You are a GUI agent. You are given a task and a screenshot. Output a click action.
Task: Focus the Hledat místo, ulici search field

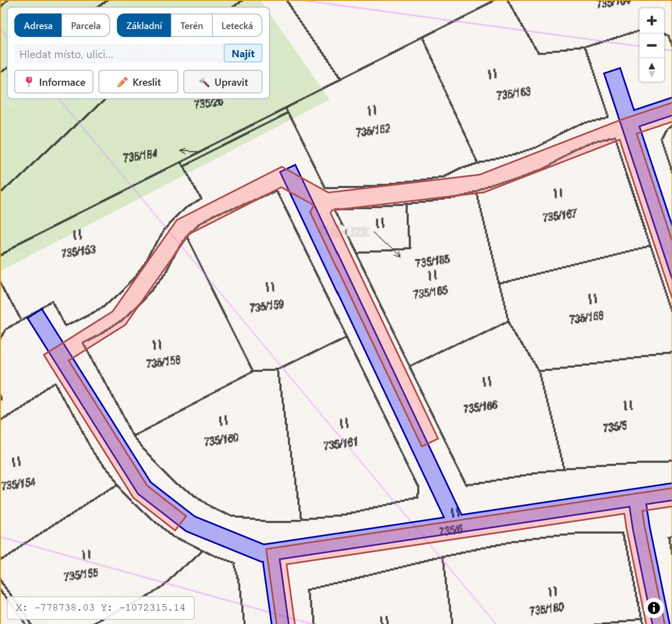pos(119,54)
